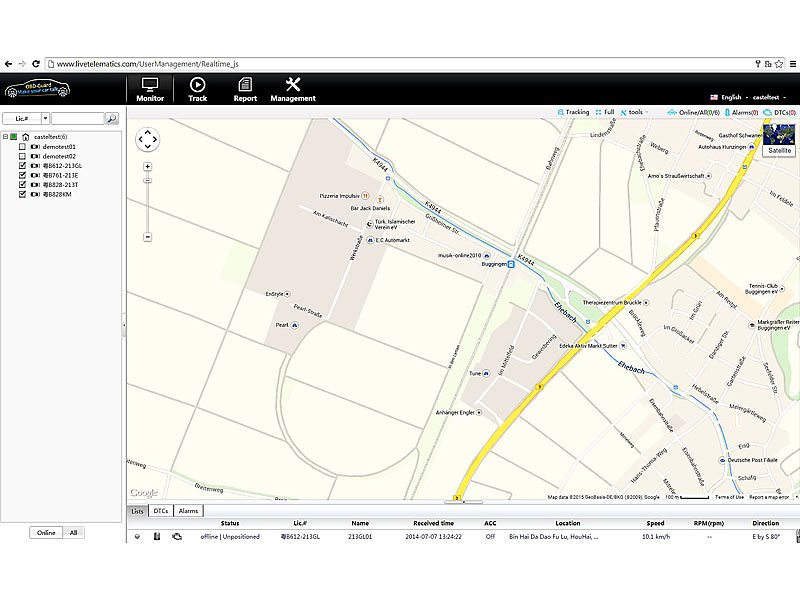Viewport: 800px width, 600px height.
Task: Reload the browser page
Action: (36, 64)
